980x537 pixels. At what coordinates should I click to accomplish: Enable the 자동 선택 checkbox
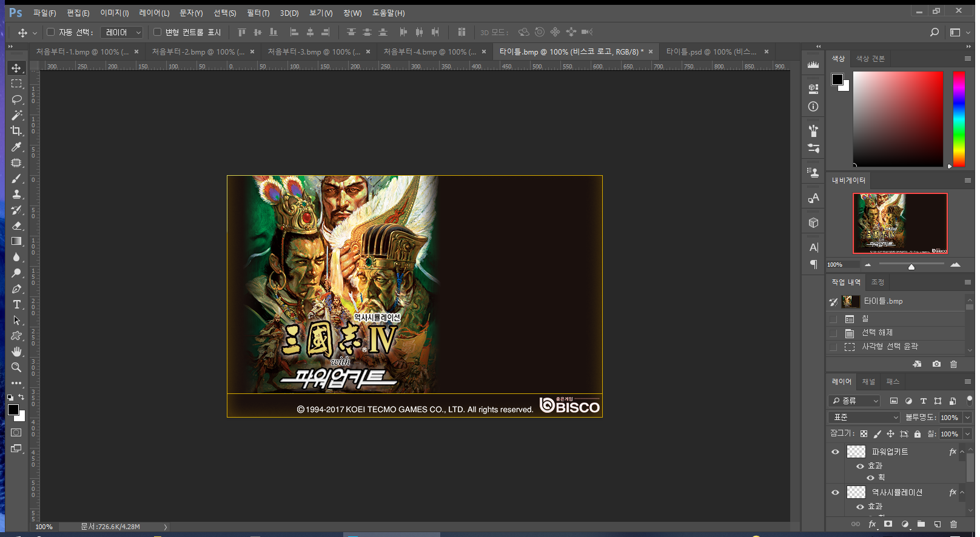tap(51, 32)
